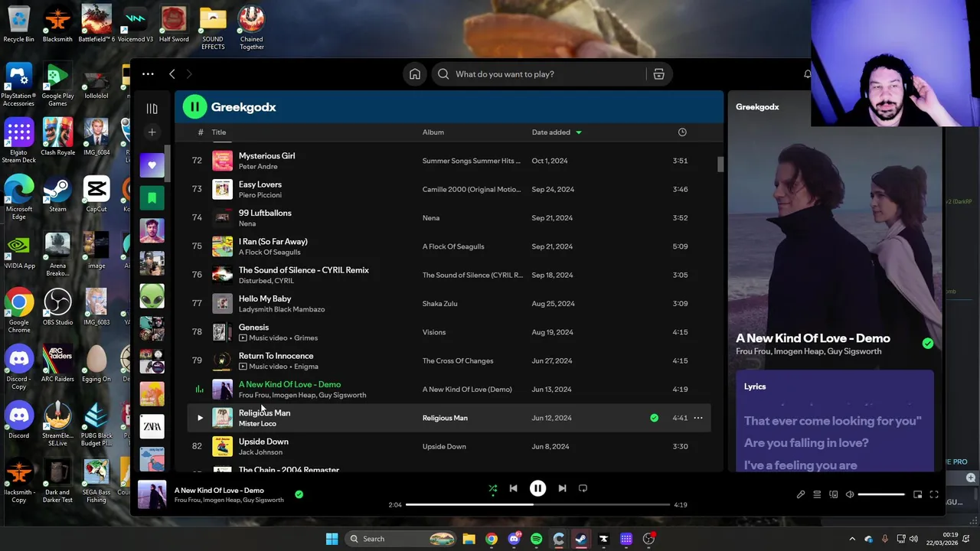Open the ZARA playlist in the sidebar
The image size is (980, 551).
point(152,426)
